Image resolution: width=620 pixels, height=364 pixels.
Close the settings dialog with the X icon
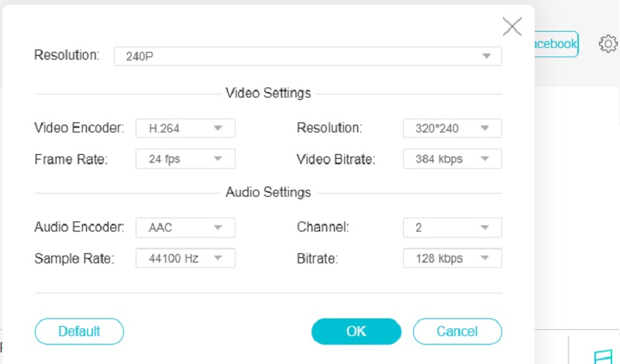(x=512, y=26)
